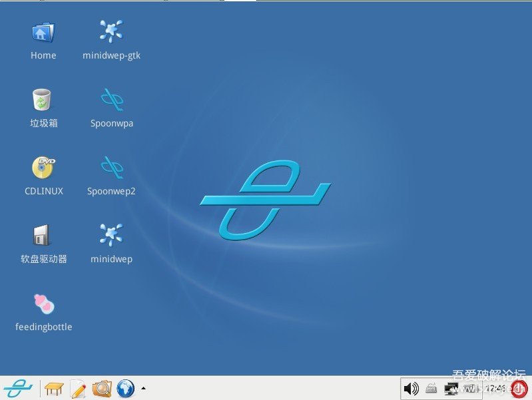Select the Spoonwep2 icon label

[111, 192]
